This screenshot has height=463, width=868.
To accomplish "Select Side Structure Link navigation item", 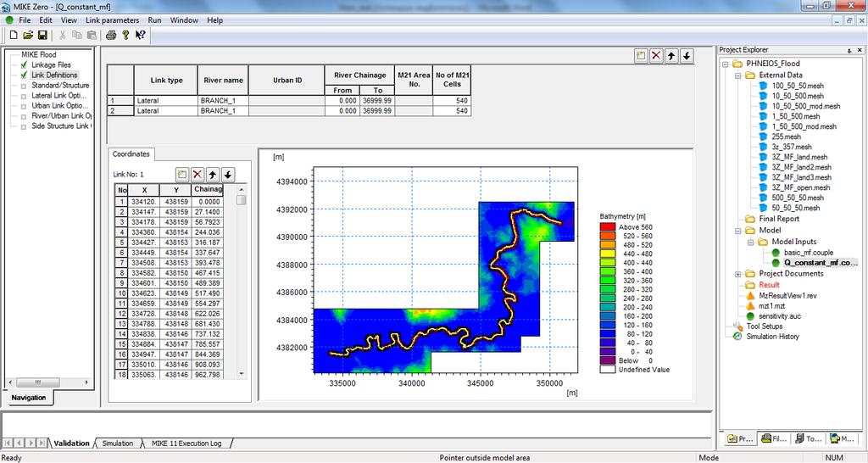I will tap(61, 126).
